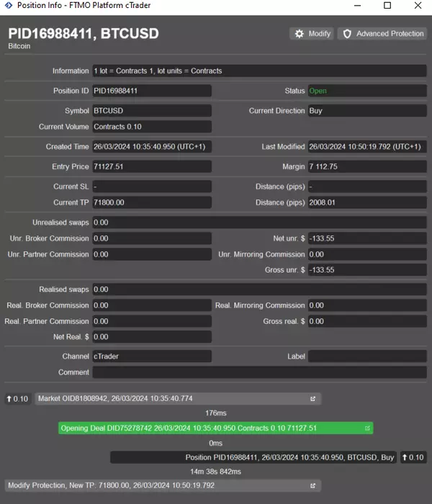Click the 0ms latency text

tap(216, 444)
